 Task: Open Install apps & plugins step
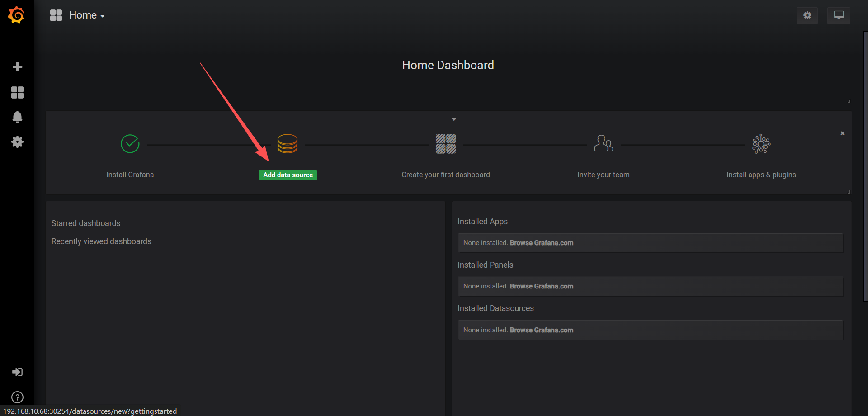click(761, 175)
